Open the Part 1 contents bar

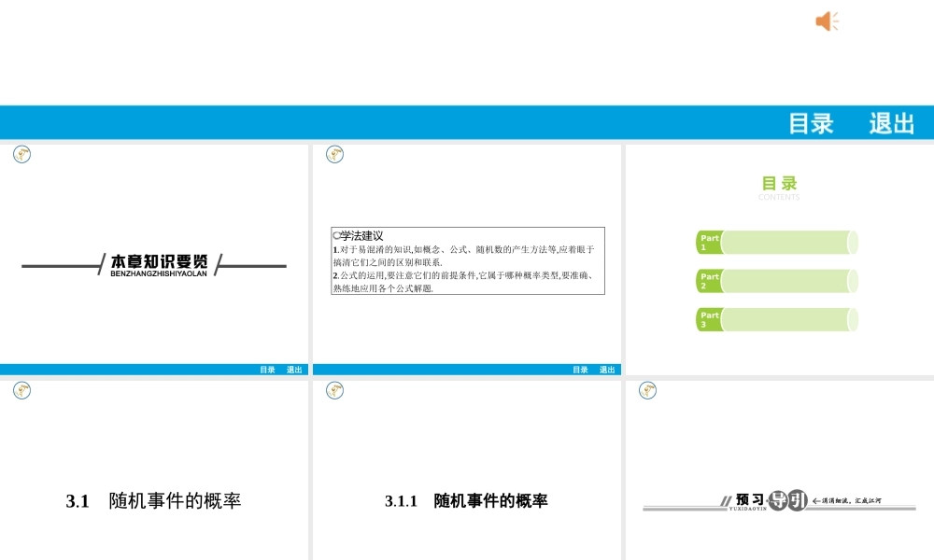[777, 243]
